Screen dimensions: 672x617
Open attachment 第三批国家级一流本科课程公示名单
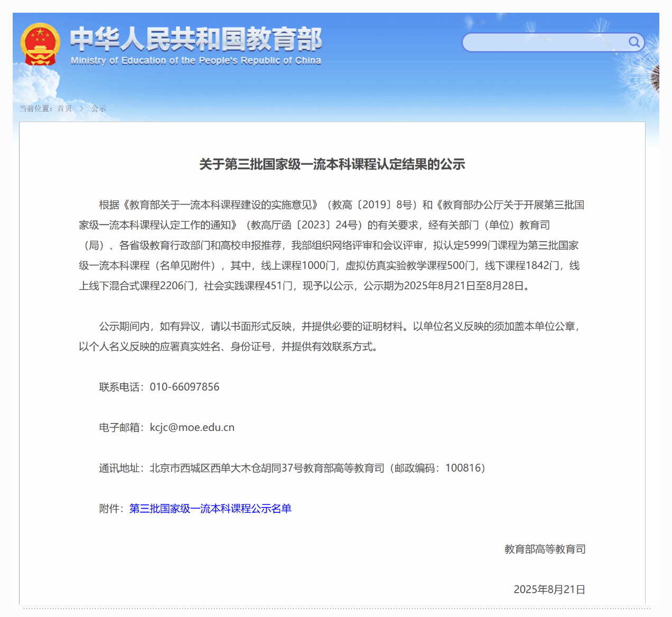coord(210,509)
